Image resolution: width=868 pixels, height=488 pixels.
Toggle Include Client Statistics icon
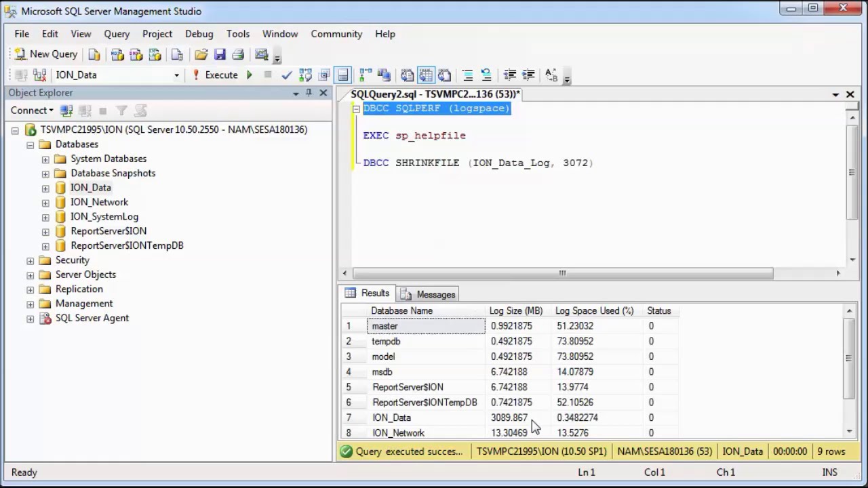384,75
